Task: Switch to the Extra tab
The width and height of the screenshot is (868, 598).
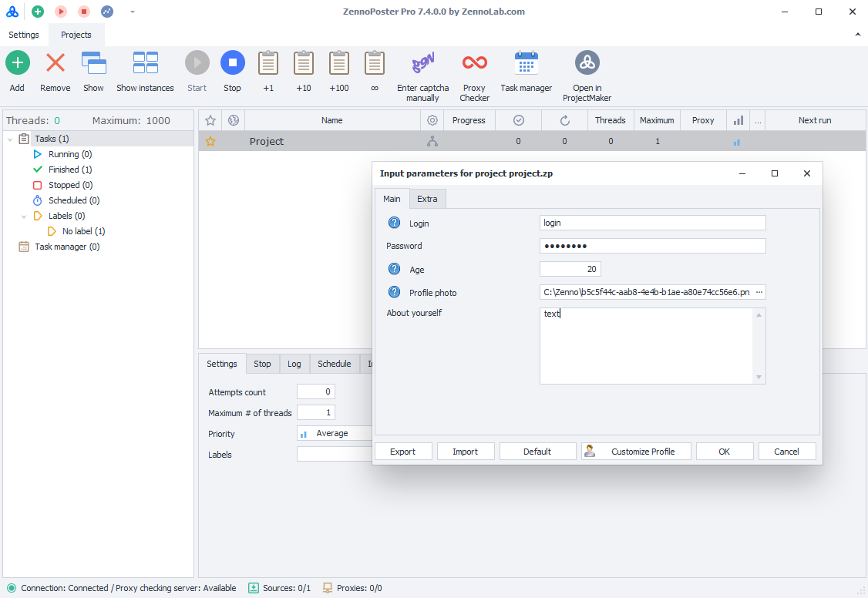Action: pyautogui.click(x=427, y=198)
